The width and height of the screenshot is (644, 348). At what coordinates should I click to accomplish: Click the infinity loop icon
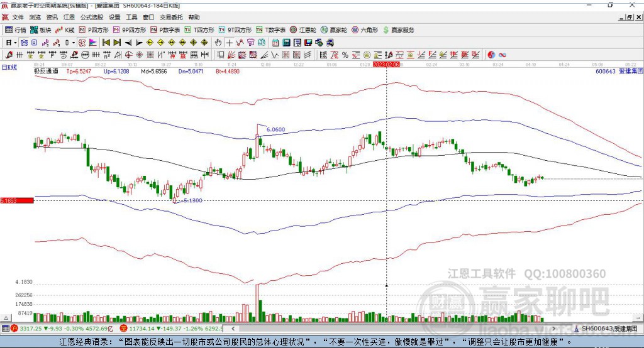coord(502,55)
